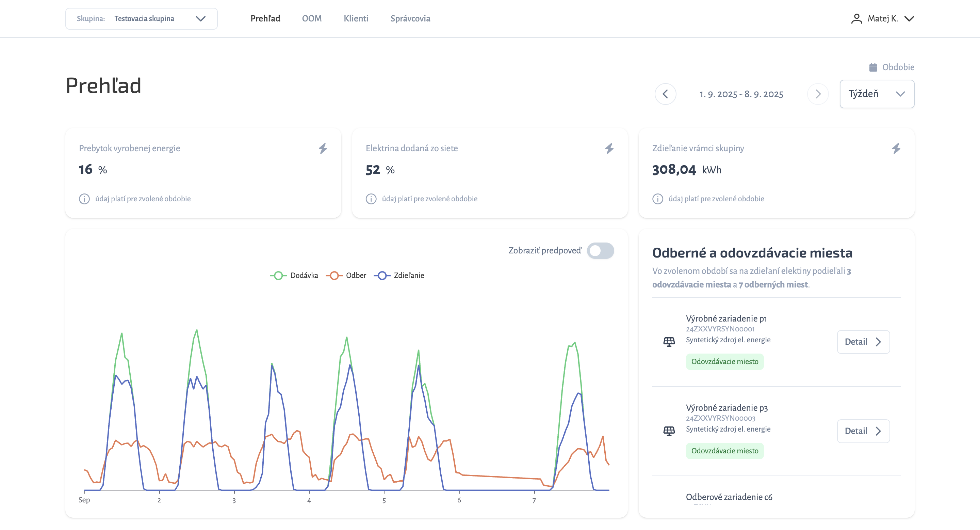The height and width of the screenshot is (530, 980).
Task: Open the Skupina Testovacia skupina dropdown
Action: click(x=141, y=19)
